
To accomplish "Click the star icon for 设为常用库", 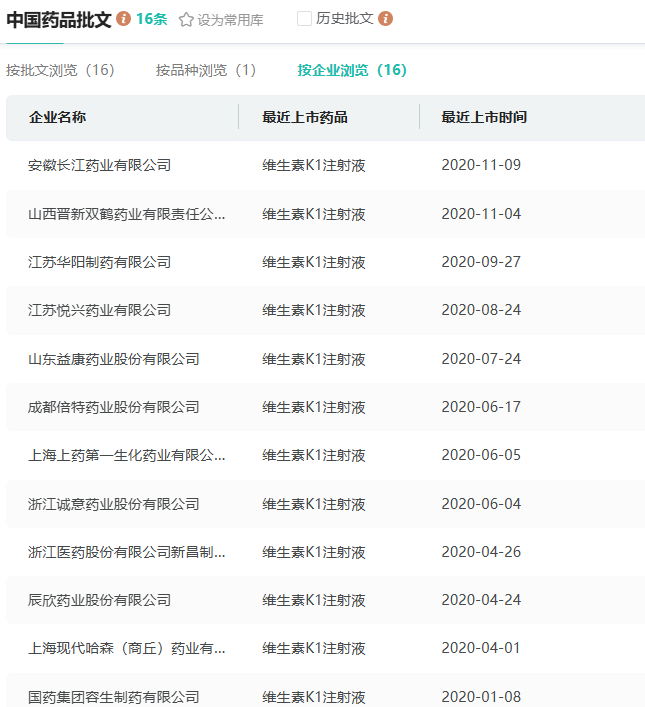I will 186,20.
